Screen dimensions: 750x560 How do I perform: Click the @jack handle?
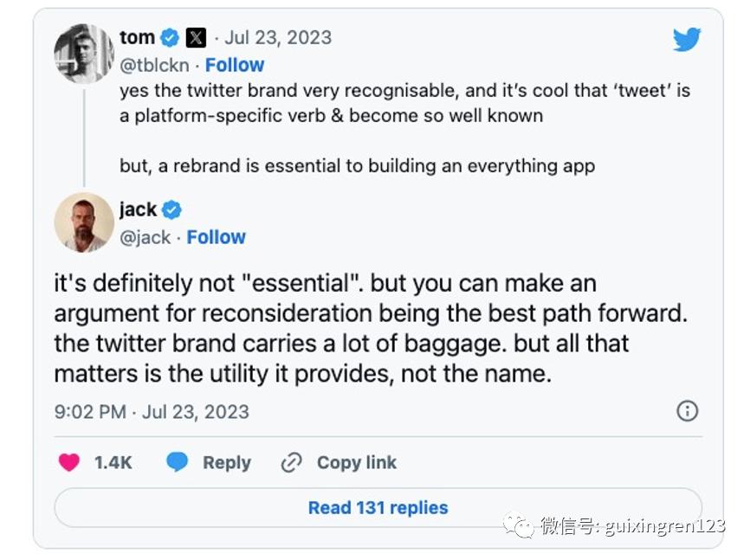pos(145,237)
